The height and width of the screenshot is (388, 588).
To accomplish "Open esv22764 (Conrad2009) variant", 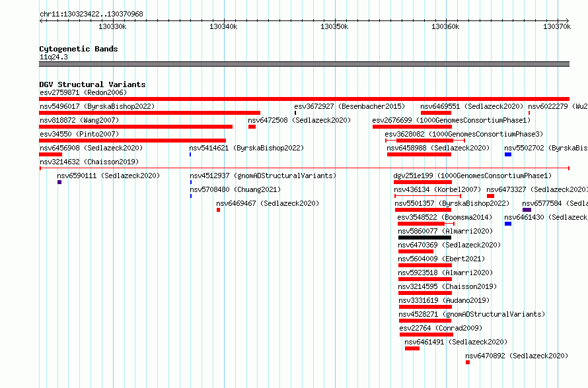I will (441, 328).
